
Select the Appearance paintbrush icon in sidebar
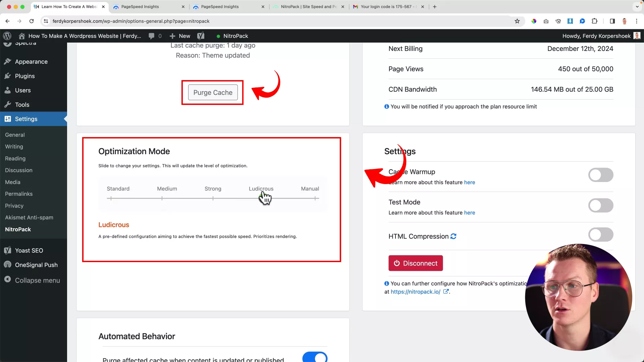[8, 61]
